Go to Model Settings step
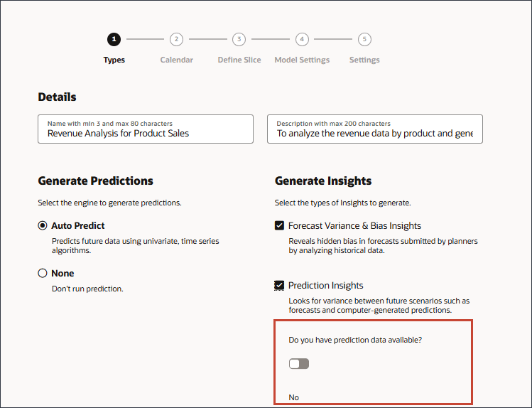 (x=302, y=60)
